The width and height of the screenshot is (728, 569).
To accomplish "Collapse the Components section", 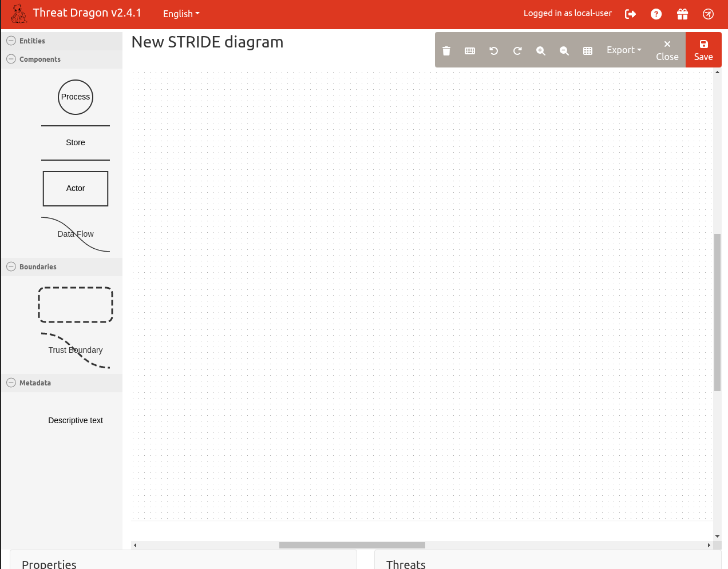I will pos(11,59).
